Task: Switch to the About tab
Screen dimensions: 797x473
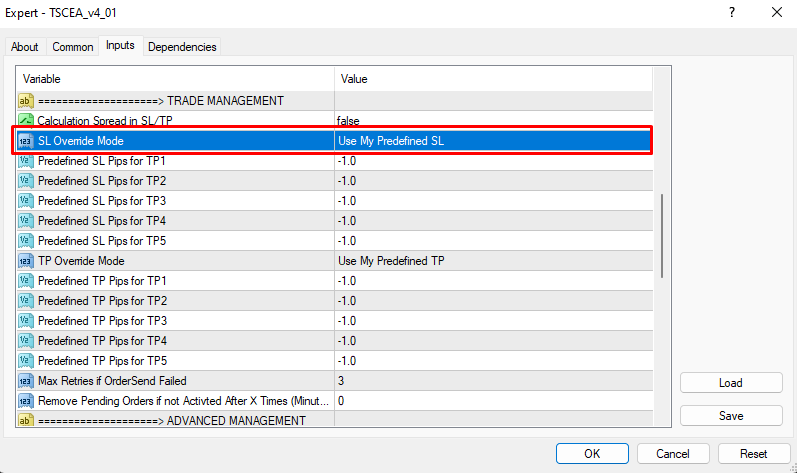Action: click(x=25, y=47)
